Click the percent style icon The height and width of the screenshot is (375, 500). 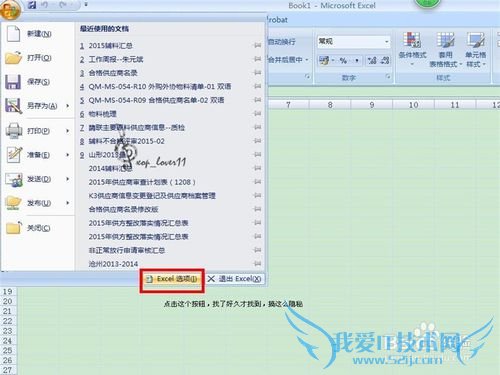point(343,60)
